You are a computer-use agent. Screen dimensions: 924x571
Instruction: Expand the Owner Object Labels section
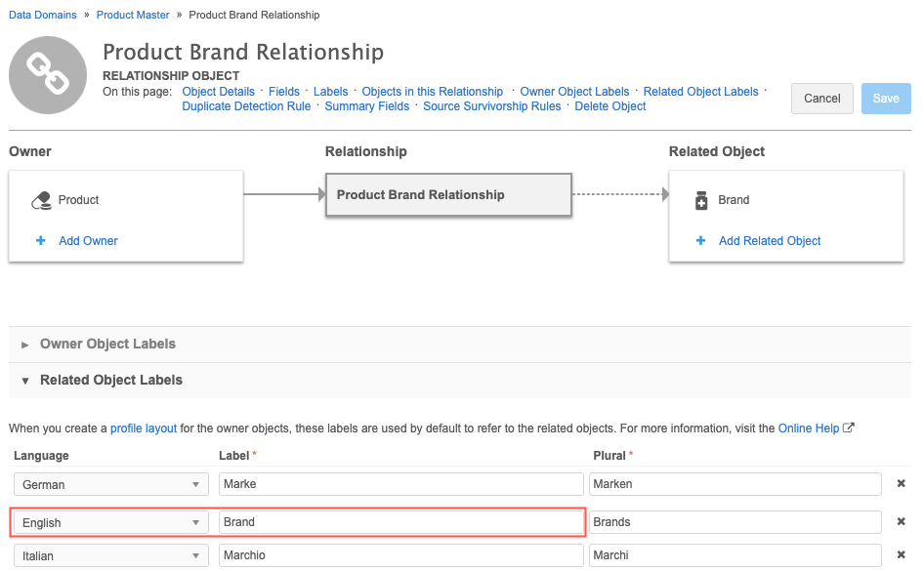(x=25, y=345)
